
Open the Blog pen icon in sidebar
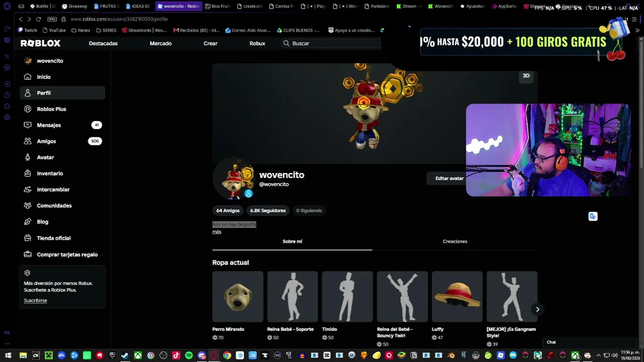28,222
